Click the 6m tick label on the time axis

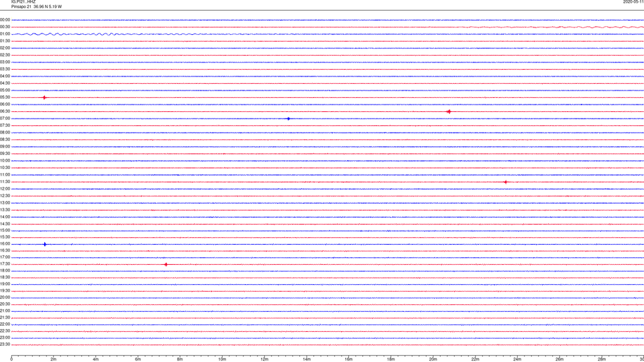point(138,359)
